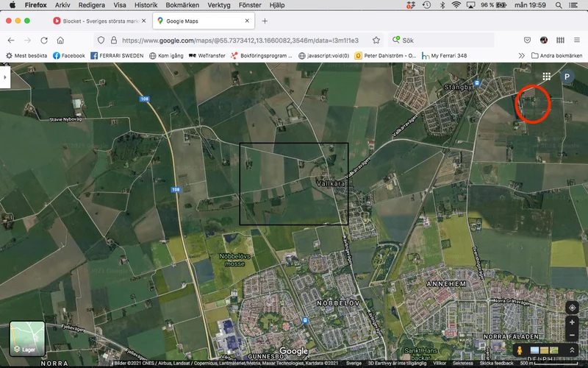Click the Skicka feedback link
Image resolution: width=588 pixels, height=368 pixels.
coord(497,363)
